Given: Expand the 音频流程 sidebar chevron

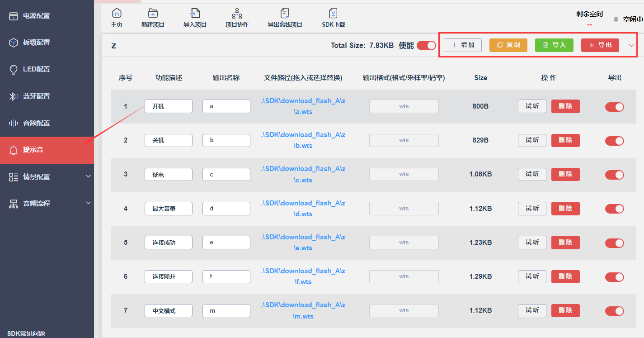Looking at the screenshot, I should (88, 203).
